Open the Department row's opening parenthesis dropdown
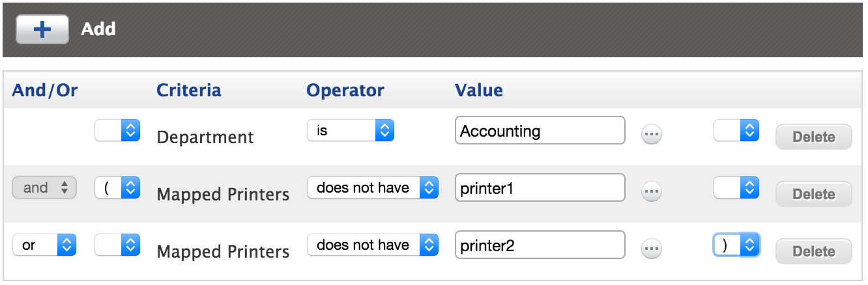The width and height of the screenshot is (868, 285). [117, 131]
